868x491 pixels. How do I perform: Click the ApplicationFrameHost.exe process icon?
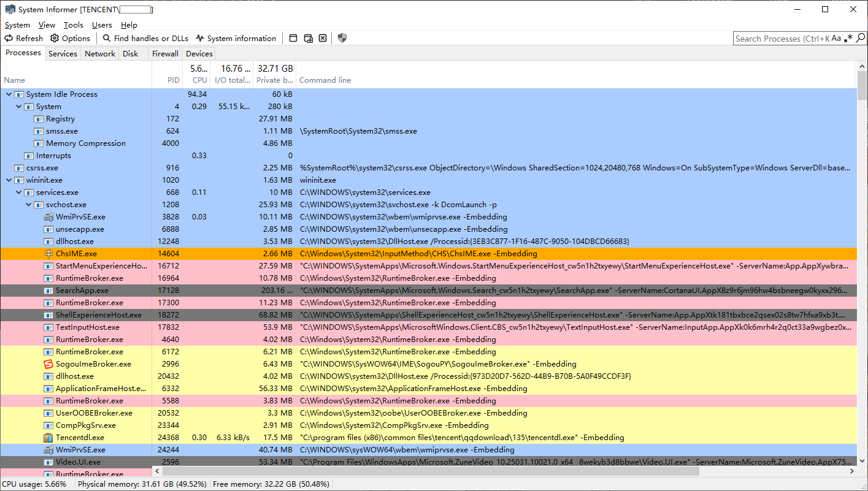48,389
